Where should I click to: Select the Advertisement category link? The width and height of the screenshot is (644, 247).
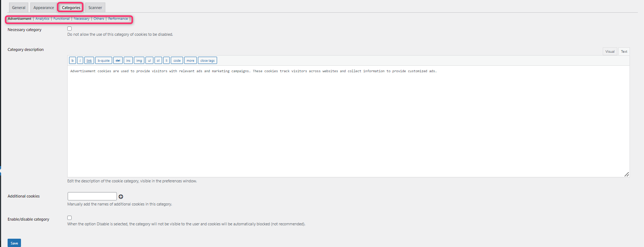[x=20, y=19]
